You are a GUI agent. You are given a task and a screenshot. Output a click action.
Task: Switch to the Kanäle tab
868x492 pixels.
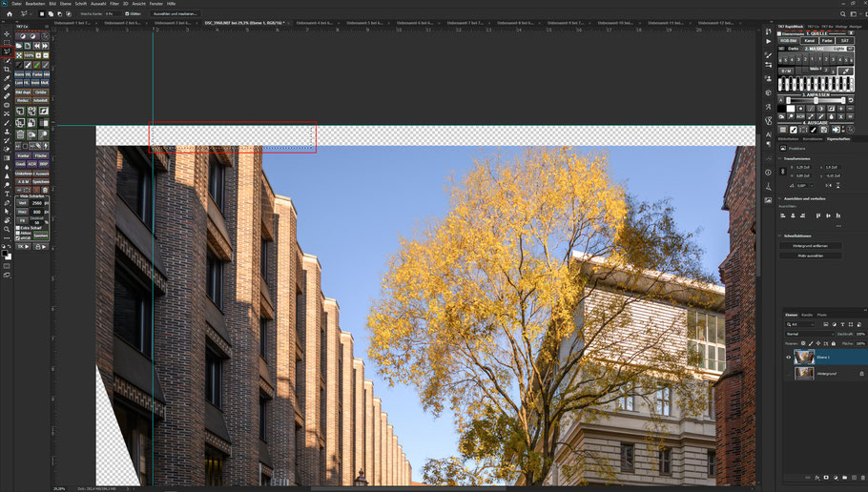(807, 315)
